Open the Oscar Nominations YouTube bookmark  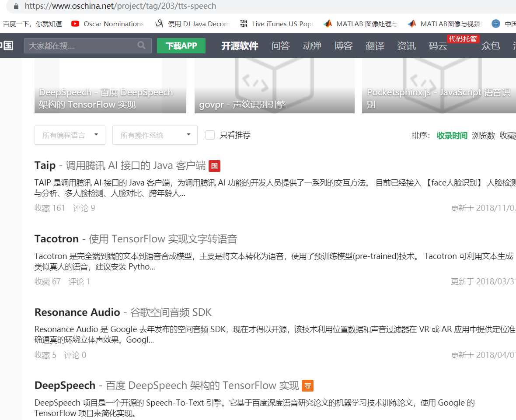108,24
